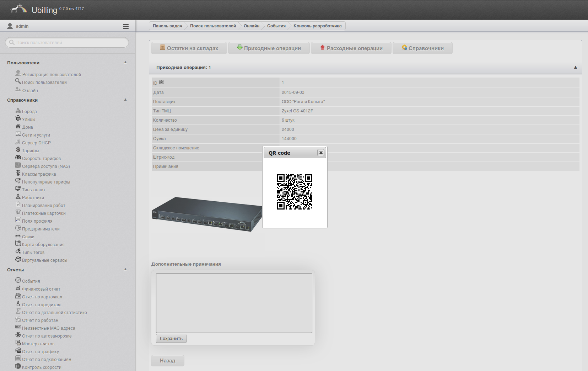Click the Назад button
Viewport: 588px width, 371px height.
click(168, 361)
